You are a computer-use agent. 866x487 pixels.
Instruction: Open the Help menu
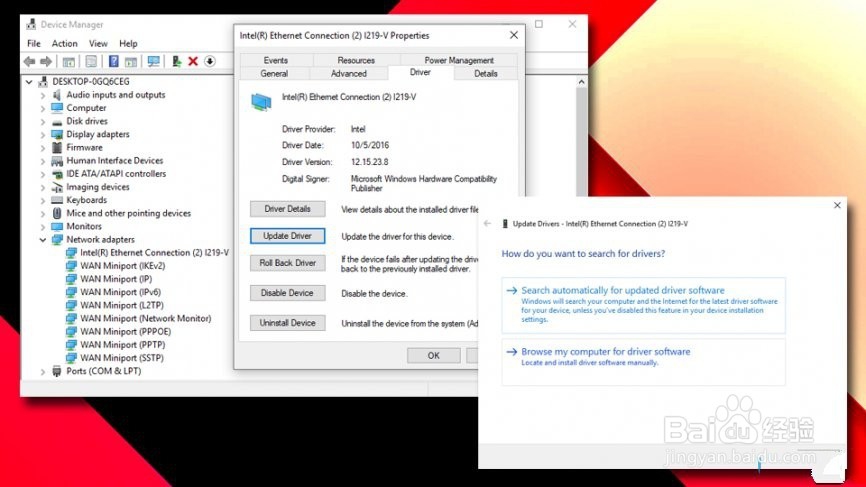128,44
